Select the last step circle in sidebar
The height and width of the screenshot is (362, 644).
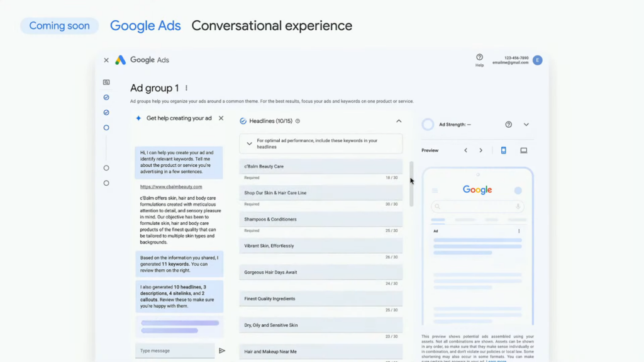coord(106,183)
